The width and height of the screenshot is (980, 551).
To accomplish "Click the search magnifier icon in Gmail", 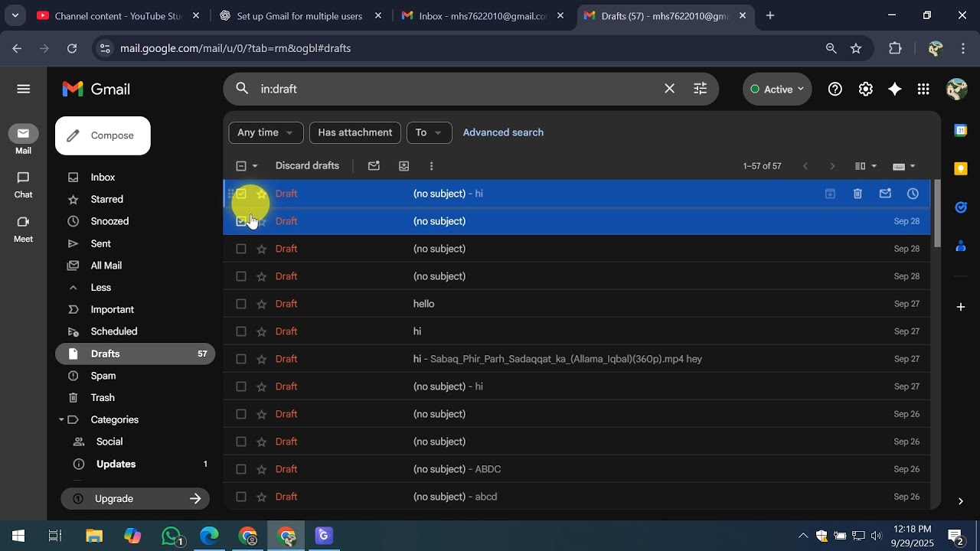I will tap(242, 89).
